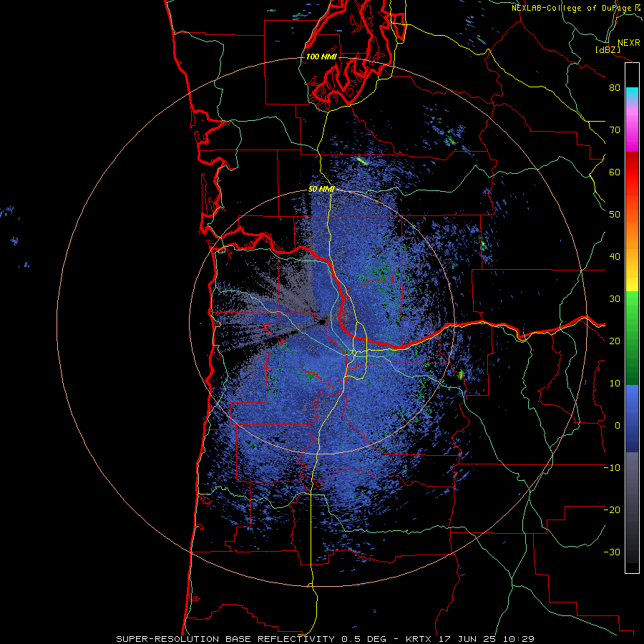Screen dimensions: 644x644
Task: Click the 100 NMI range ring label
Action: (321, 57)
